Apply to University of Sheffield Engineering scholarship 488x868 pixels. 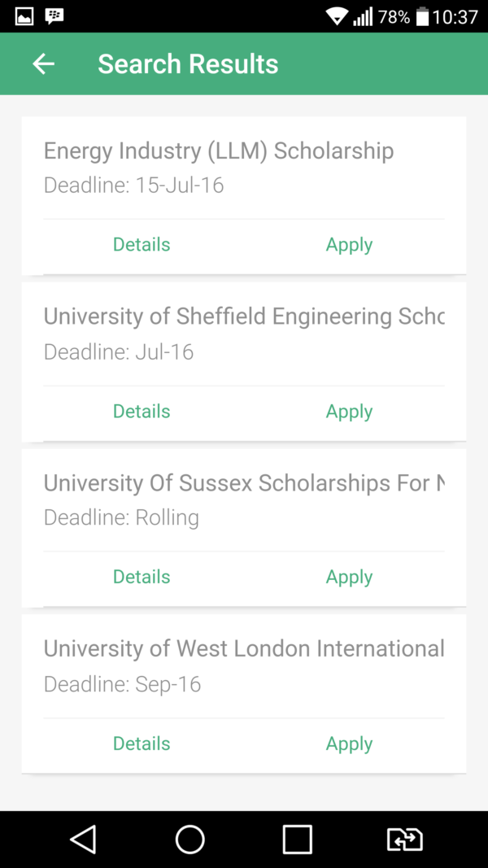click(349, 412)
